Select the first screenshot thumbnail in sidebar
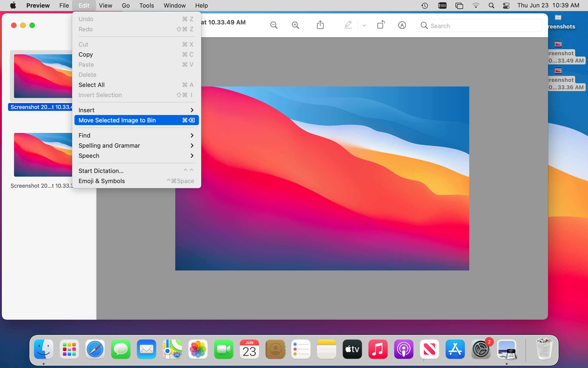Screen dimensions: 588x368 pos(43,76)
